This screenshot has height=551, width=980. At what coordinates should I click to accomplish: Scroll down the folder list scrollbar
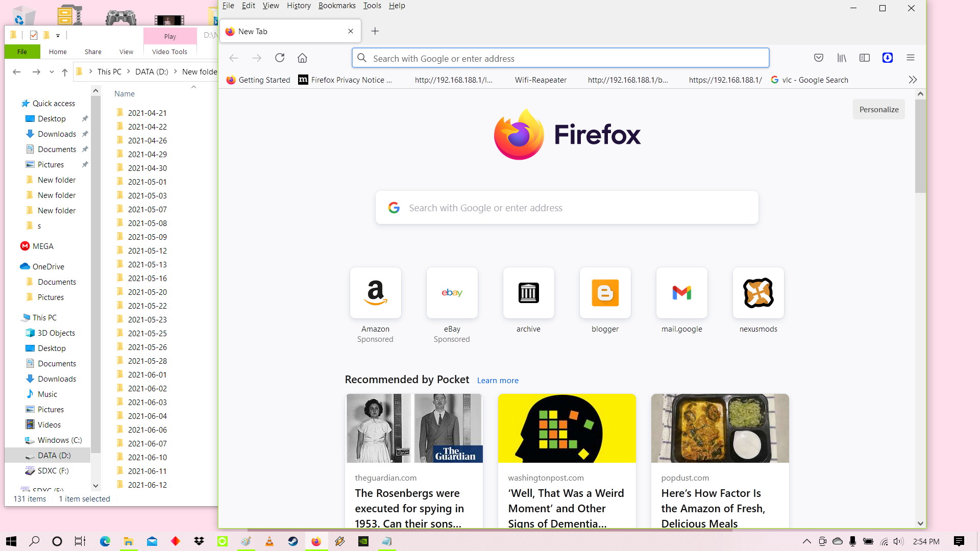pos(95,486)
